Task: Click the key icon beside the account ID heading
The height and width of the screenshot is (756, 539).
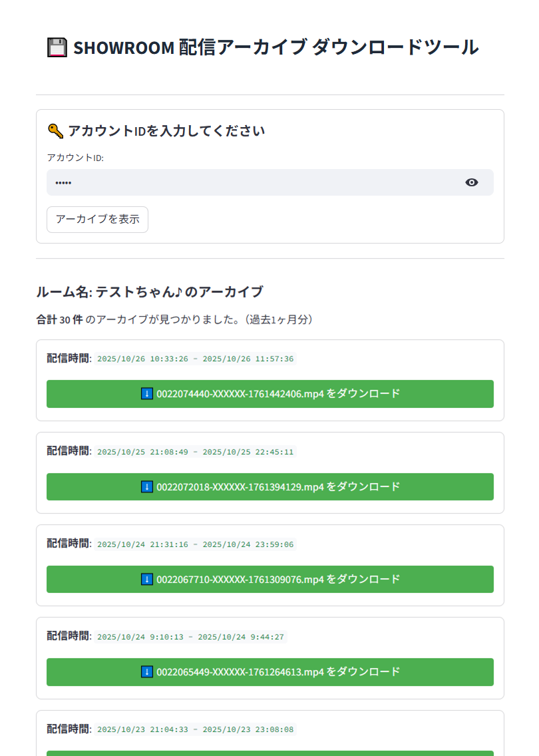Action: [55, 131]
